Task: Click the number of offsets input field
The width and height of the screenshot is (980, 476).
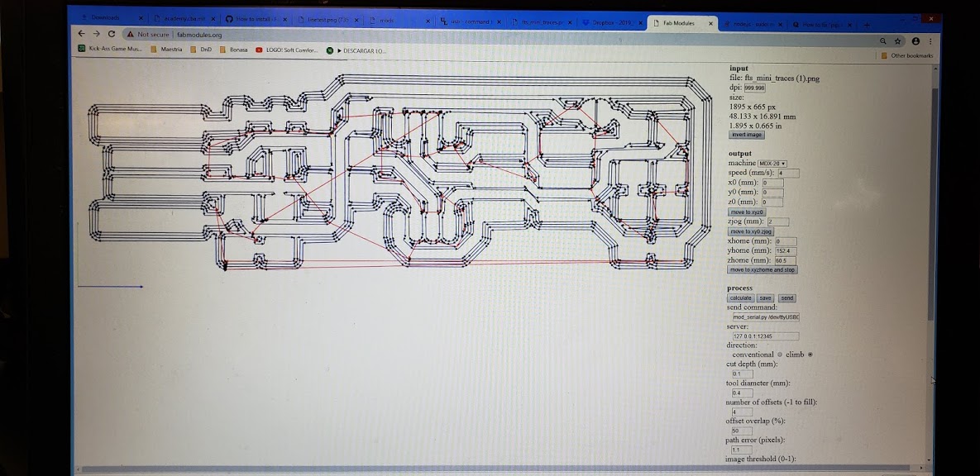Action: tap(742, 412)
